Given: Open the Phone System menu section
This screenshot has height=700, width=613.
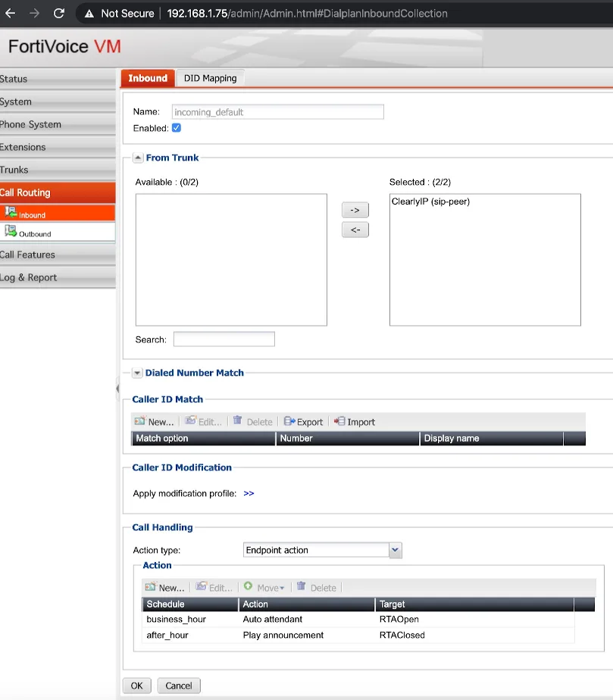Looking at the screenshot, I should [x=58, y=124].
